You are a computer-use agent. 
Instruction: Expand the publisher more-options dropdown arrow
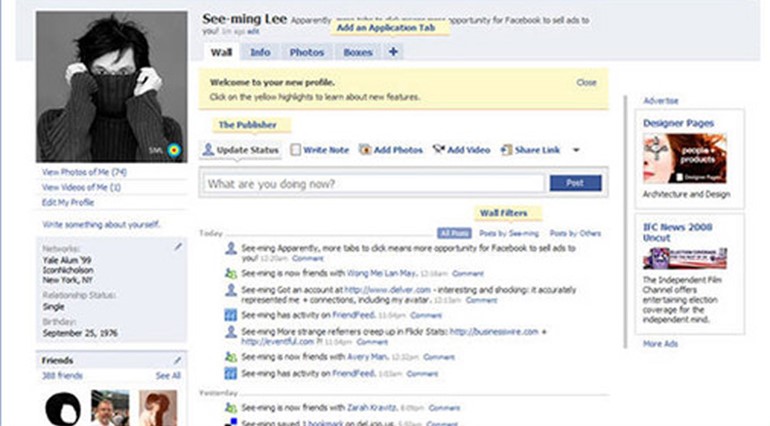[576, 150]
